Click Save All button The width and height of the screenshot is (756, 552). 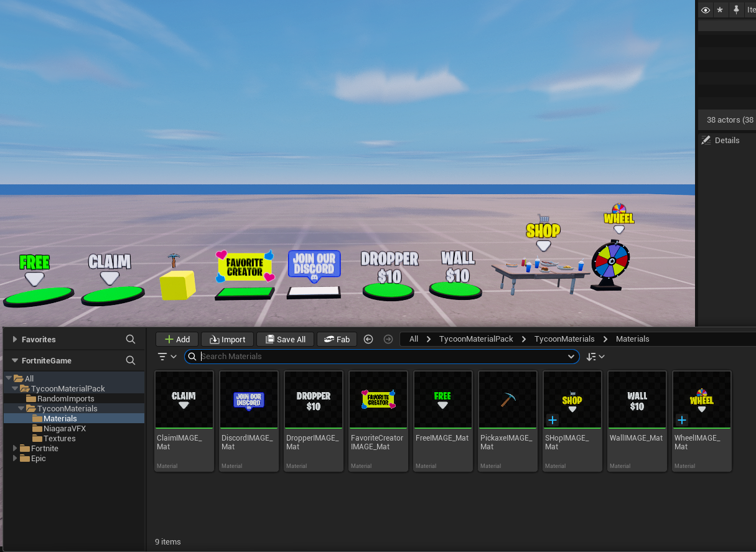[286, 339]
